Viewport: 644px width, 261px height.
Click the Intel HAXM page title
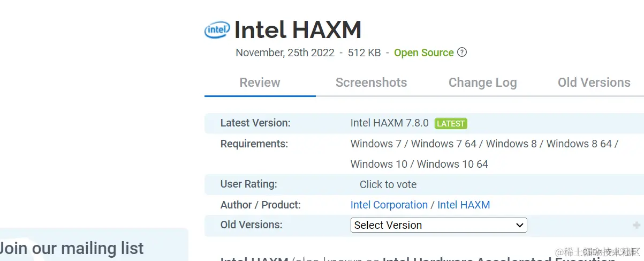298,30
